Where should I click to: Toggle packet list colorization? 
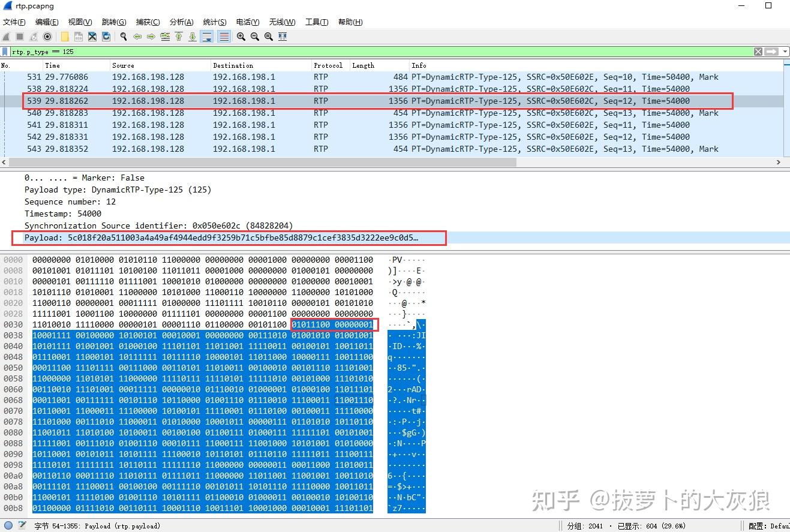coord(223,37)
